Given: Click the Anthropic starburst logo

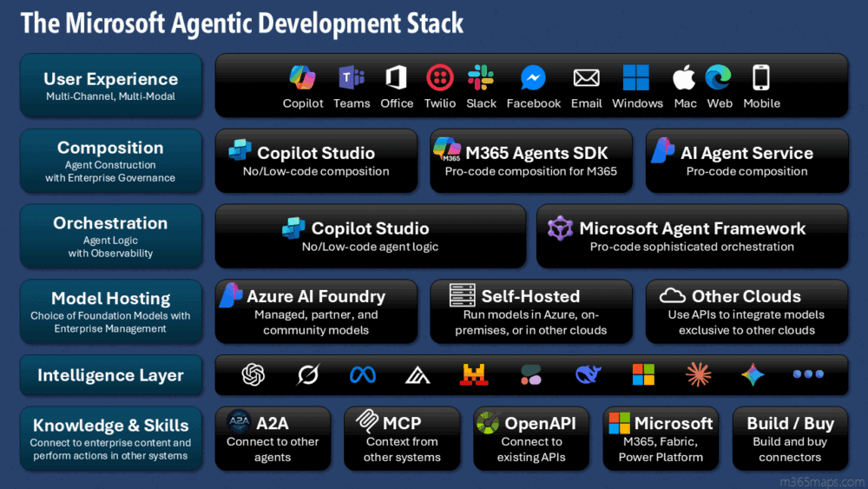Looking at the screenshot, I should point(698,374).
